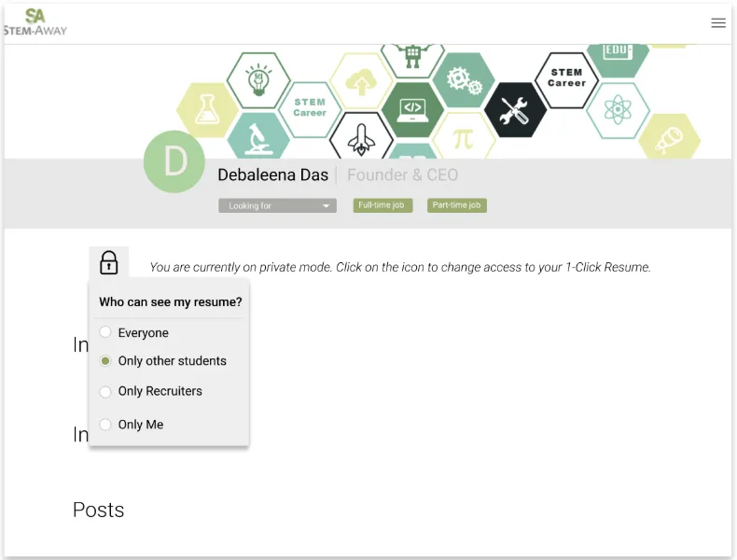Click the flask hexagon icon
Image resolution: width=737 pixels, height=560 pixels.
point(207,110)
